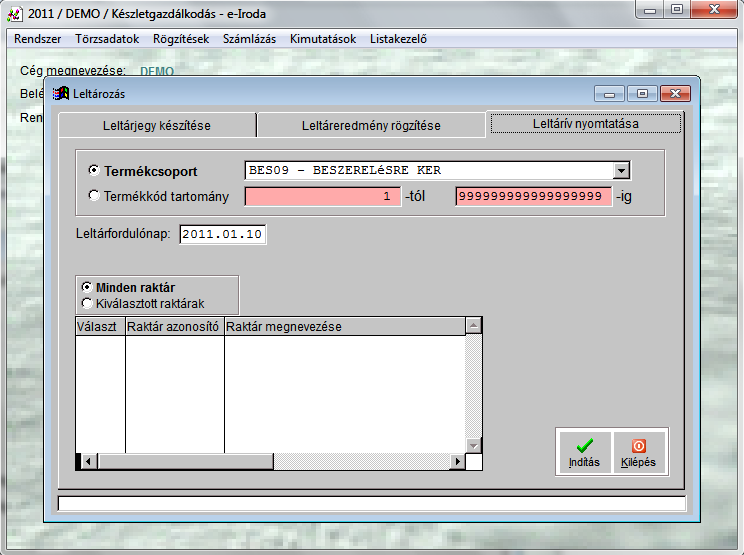Click the Raktár azonosító column header
This screenshot has width=744, height=555.
pyautogui.click(x=175, y=326)
